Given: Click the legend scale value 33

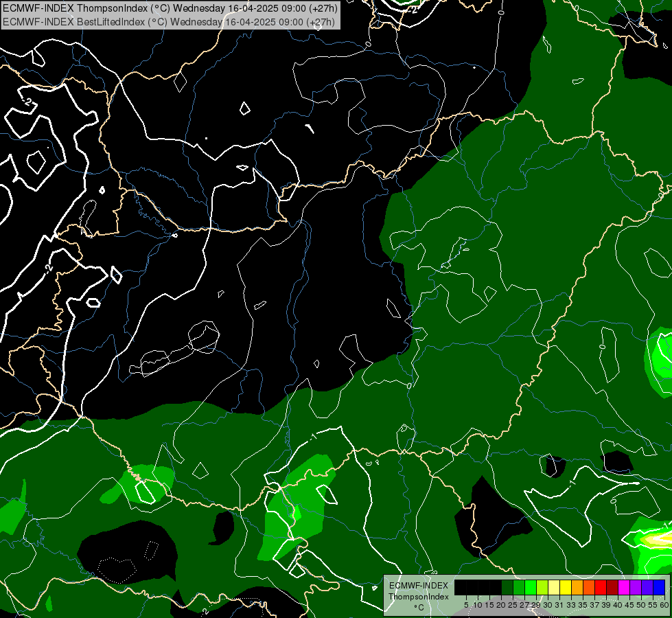Looking at the screenshot, I should tap(571, 605).
